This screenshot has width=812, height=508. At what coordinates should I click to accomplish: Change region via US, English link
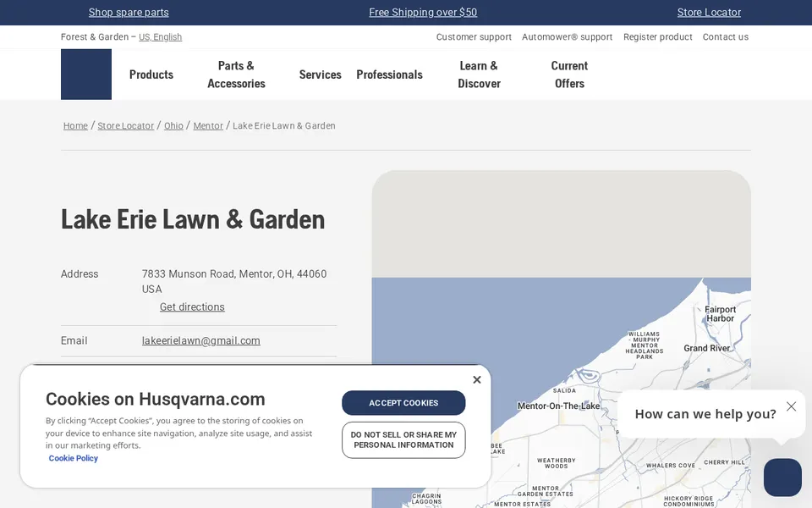click(160, 36)
